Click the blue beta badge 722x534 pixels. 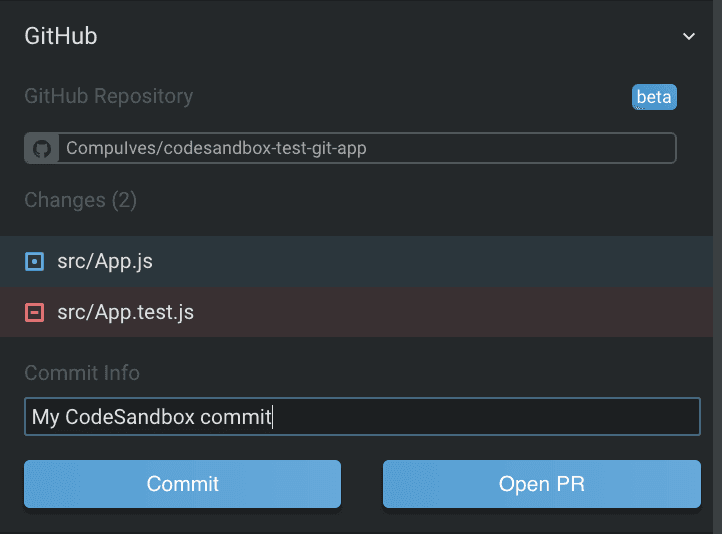pyautogui.click(x=654, y=97)
